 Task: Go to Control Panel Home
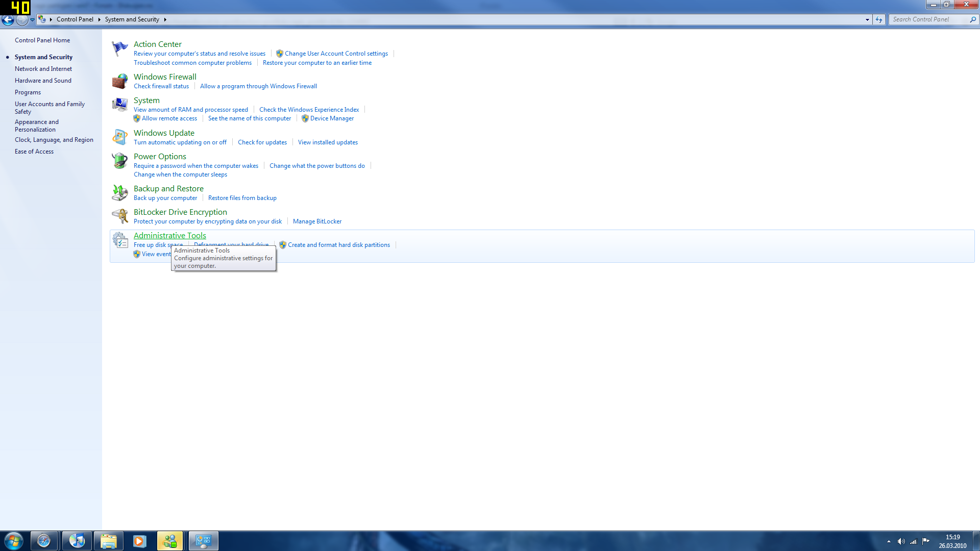pos(42,40)
